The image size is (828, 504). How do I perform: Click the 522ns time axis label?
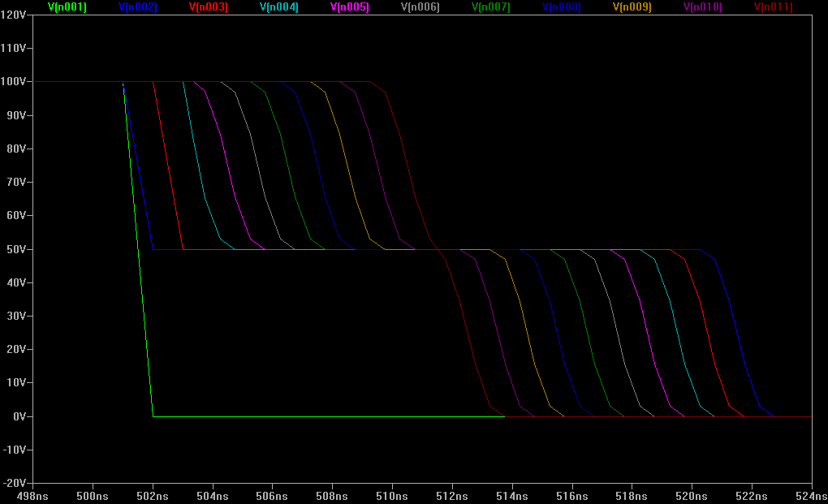click(x=752, y=496)
